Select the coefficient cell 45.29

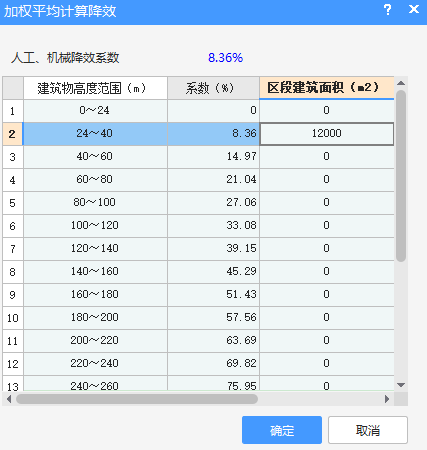tap(214, 272)
